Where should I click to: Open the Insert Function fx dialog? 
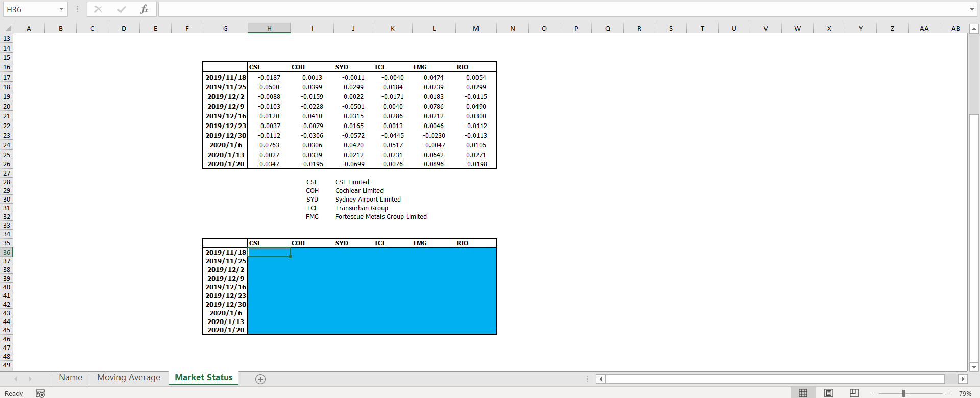(x=144, y=9)
